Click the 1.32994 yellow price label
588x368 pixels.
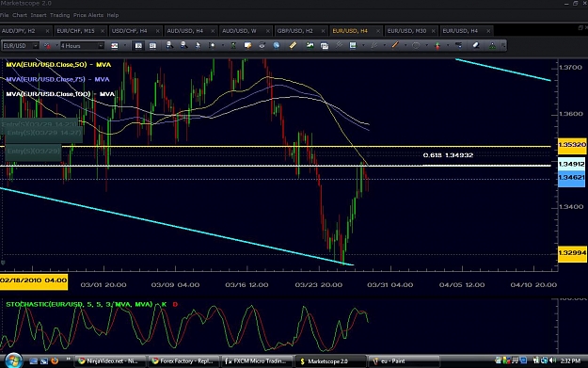572,253
